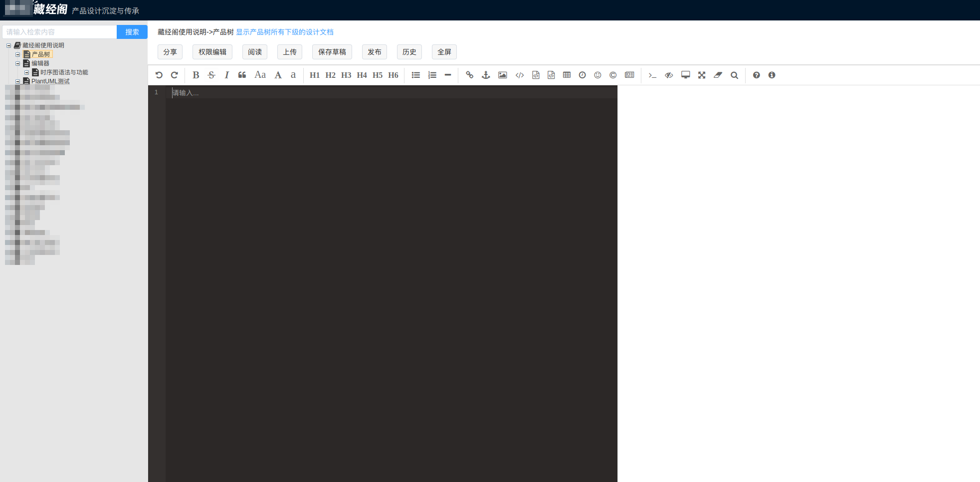Open editor help

757,75
